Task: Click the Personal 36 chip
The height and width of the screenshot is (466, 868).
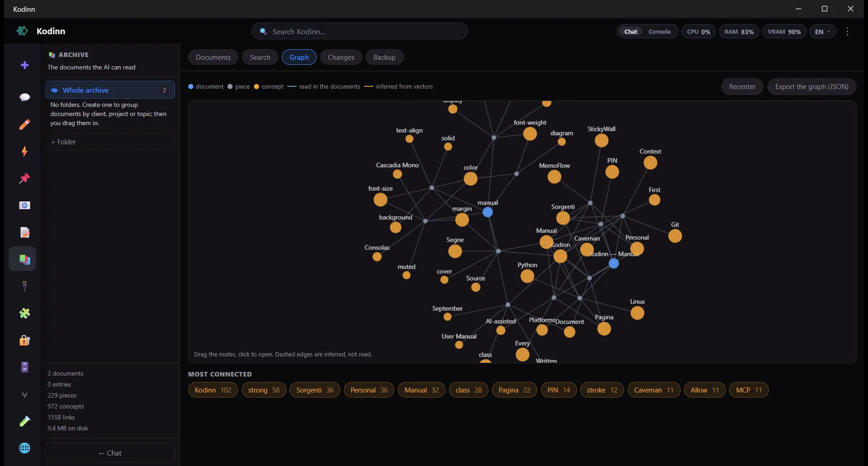Action: pyautogui.click(x=369, y=390)
